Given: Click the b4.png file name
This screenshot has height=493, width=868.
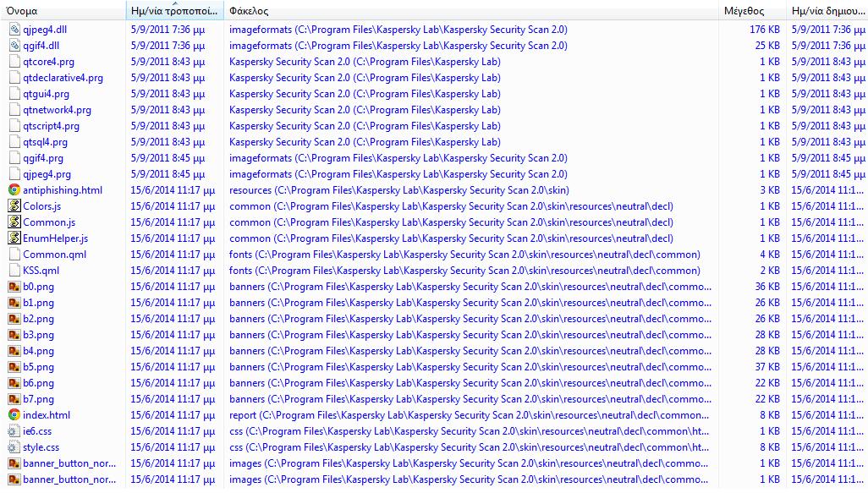Looking at the screenshot, I should coord(38,351).
